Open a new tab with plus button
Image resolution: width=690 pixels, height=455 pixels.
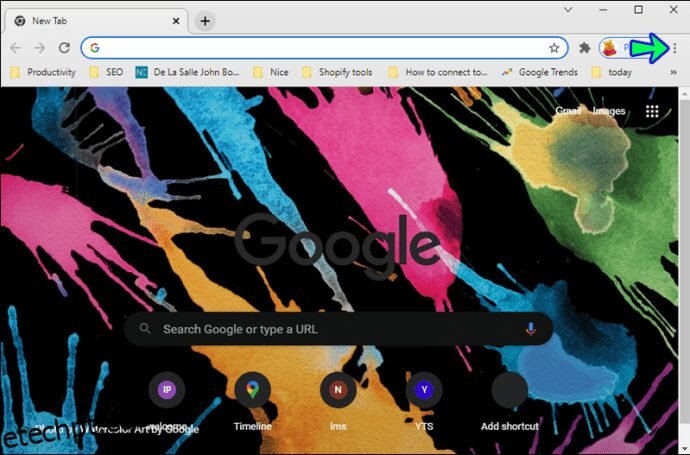coord(205,21)
